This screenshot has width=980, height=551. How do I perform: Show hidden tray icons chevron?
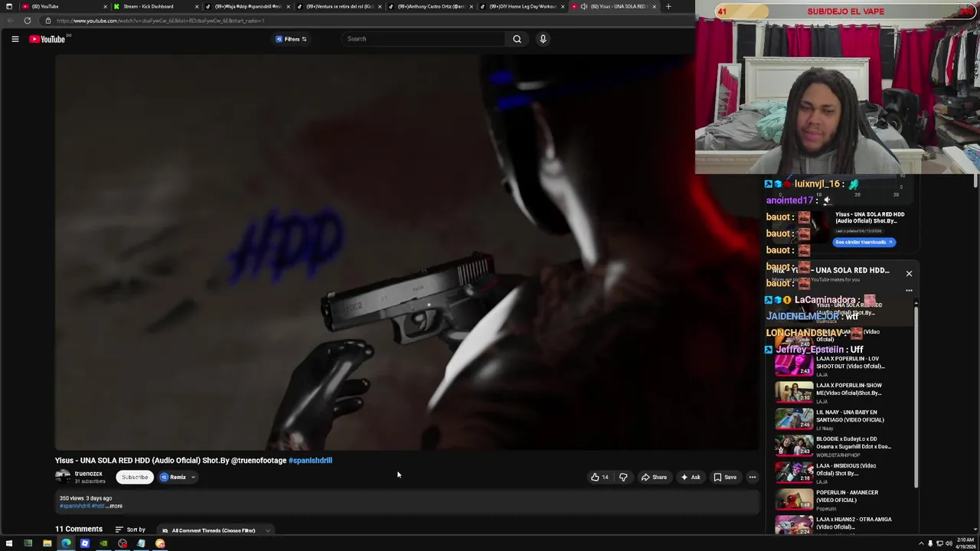click(x=921, y=544)
